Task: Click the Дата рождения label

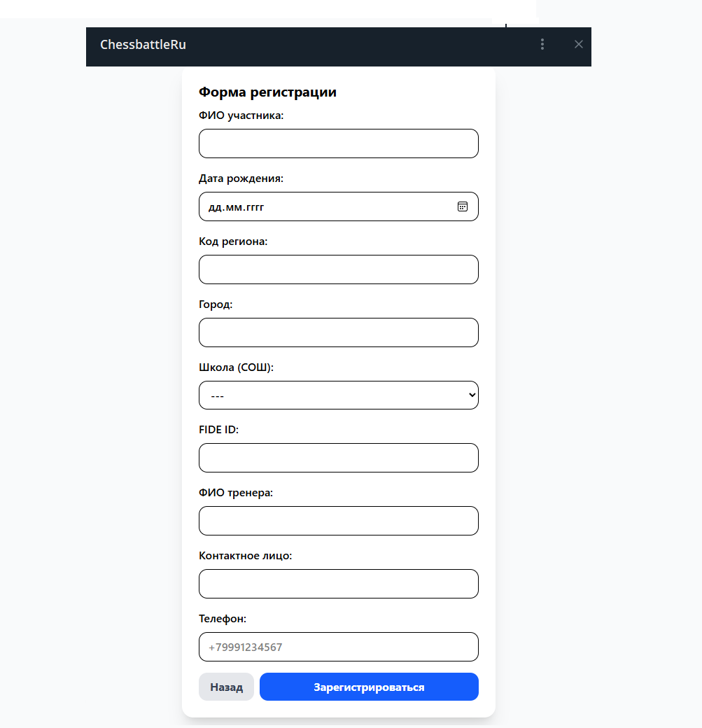Action: [241, 178]
